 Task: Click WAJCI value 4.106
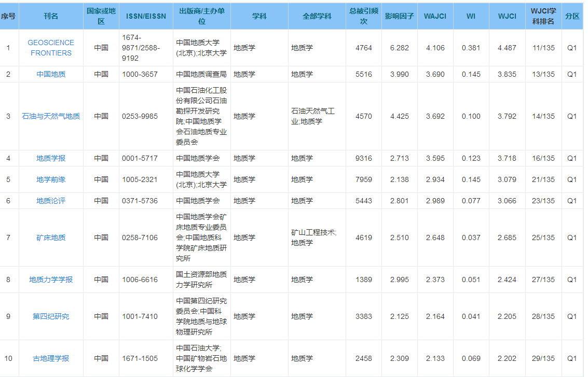(x=435, y=48)
